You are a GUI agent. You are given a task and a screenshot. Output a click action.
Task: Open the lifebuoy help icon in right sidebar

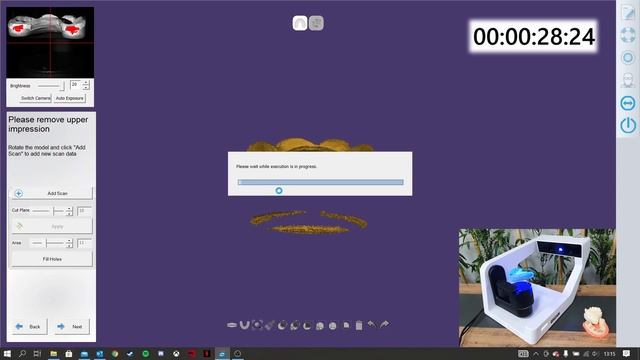[628, 35]
